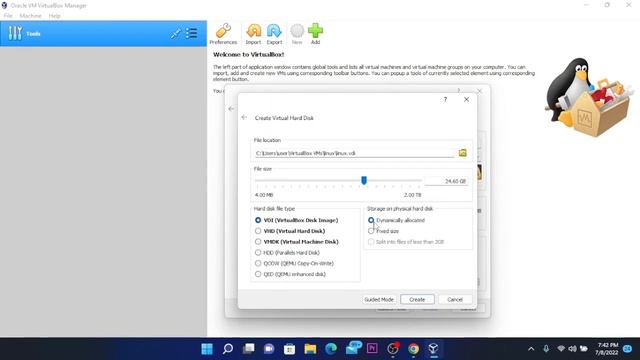Switch to Guided Mode
The image size is (640, 360).
(x=379, y=300)
